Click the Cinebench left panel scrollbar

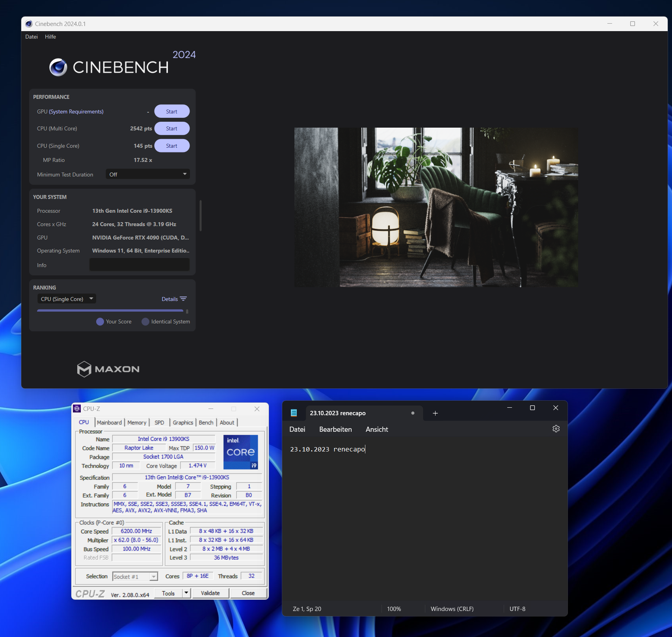point(201,215)
